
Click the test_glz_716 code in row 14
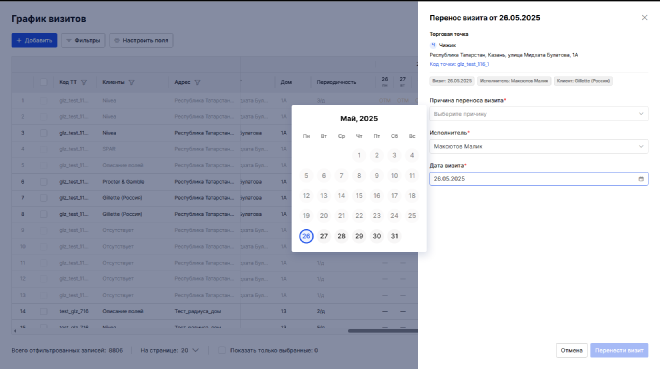coord(74,311)
